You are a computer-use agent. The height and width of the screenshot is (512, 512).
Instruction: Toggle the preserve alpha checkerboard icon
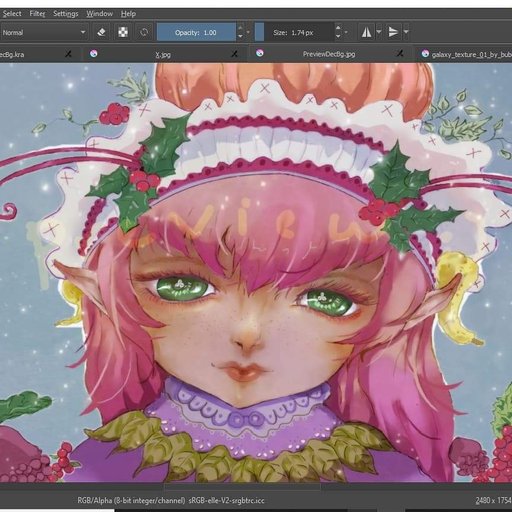(123, 32)
